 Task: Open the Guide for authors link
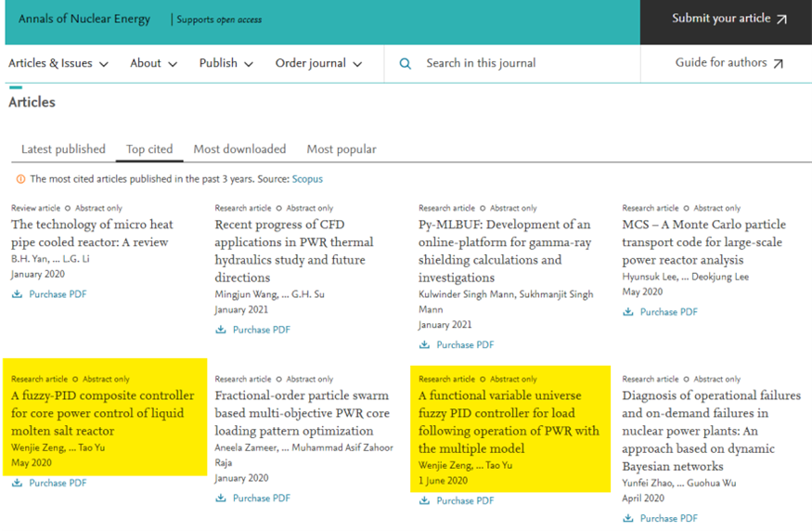click(728, 63)
